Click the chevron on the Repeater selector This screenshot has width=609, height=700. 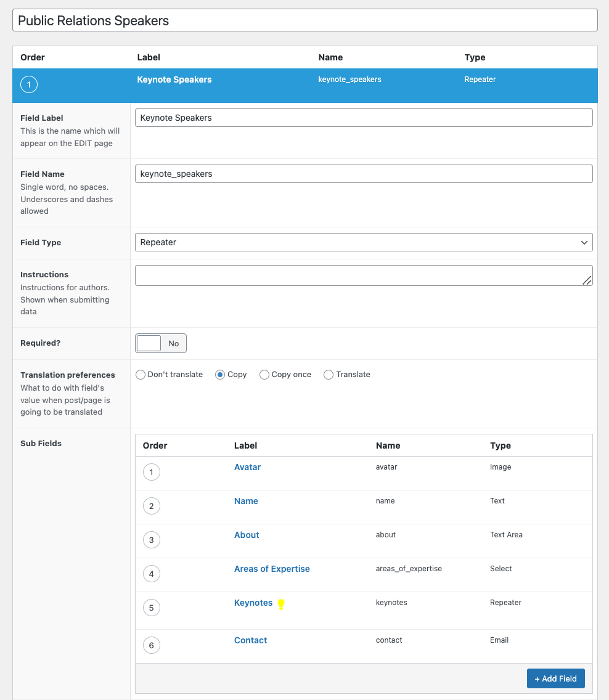click(584, 242)
